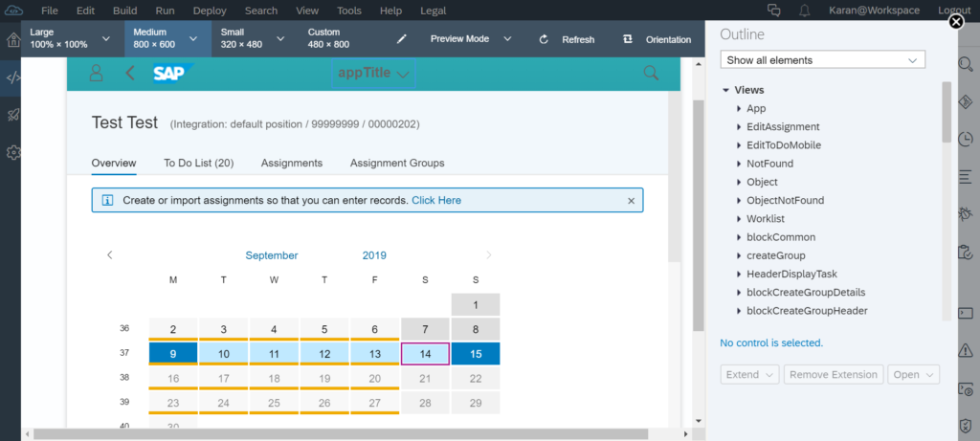Go to previous month in calendar

point(110,254)
